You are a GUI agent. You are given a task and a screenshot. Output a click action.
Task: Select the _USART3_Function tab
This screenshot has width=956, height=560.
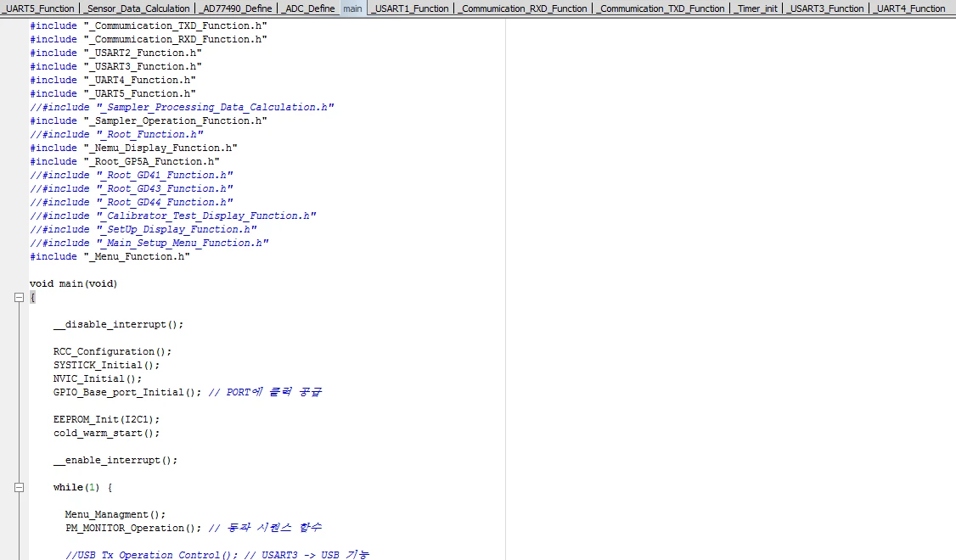(x=826, y=8)
